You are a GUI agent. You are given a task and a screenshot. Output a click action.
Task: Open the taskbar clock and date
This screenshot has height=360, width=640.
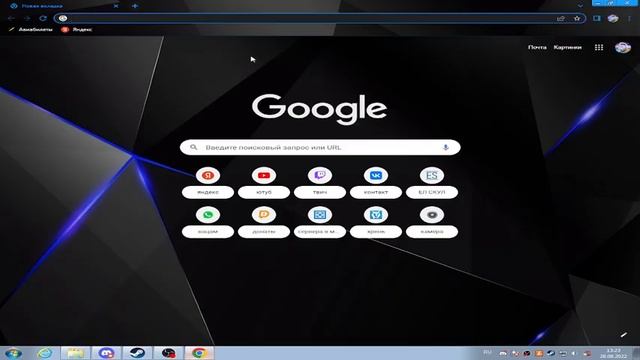click(613, 353)
